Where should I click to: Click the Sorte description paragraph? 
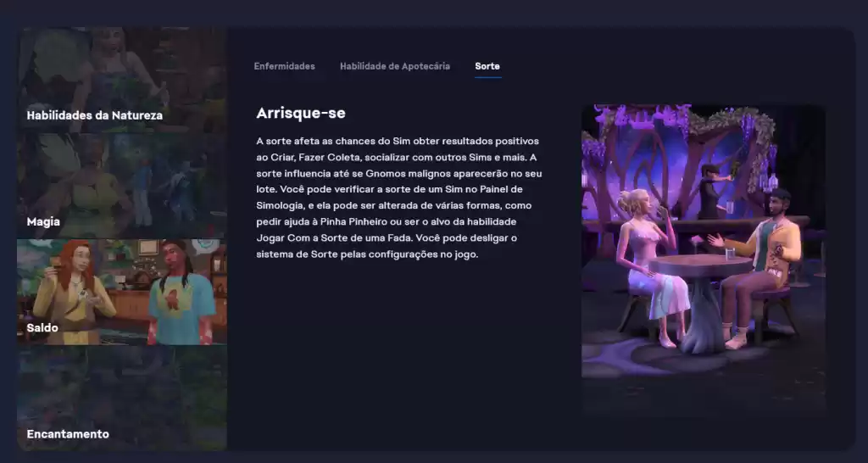[398, 198]
